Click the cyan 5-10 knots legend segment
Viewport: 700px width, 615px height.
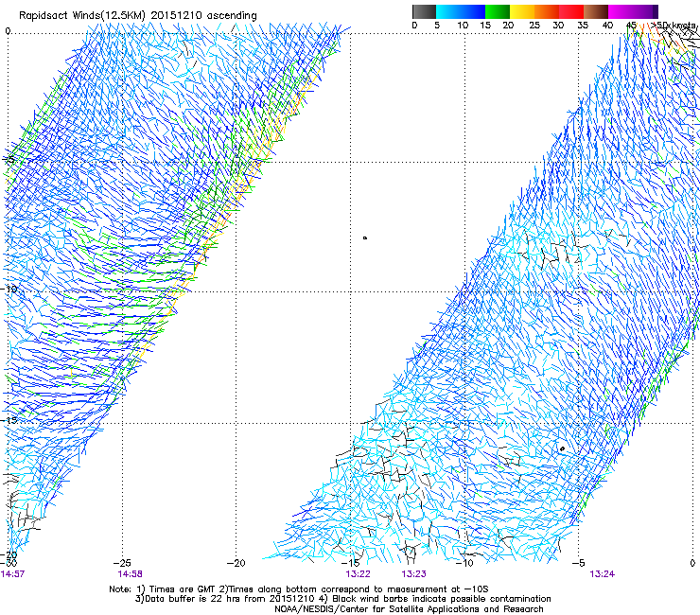(447, 11)
